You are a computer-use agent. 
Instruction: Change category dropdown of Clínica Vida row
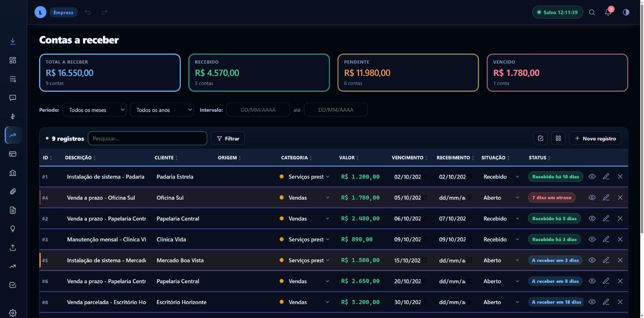click(309, 239)
